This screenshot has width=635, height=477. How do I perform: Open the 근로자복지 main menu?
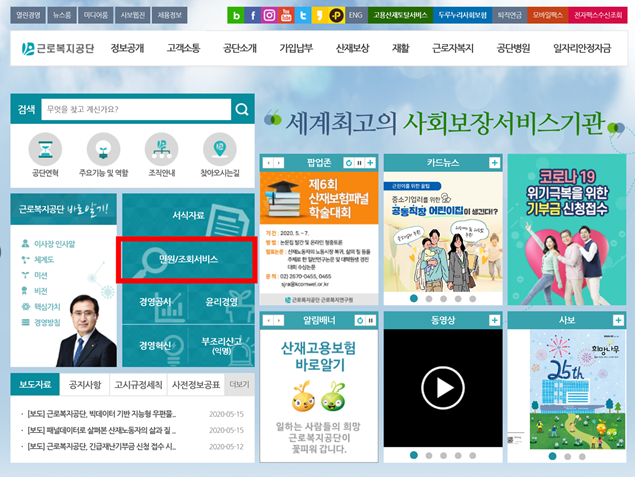[453, 48]
